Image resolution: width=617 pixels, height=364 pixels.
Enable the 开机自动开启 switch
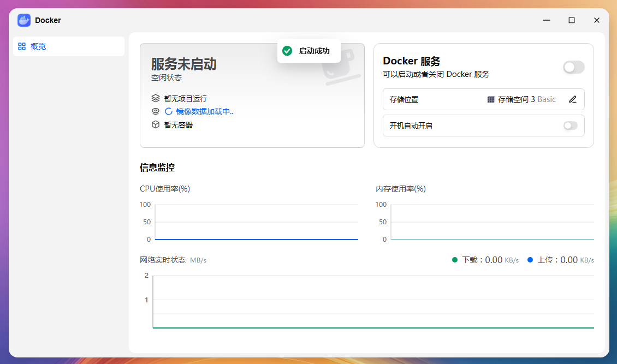[x=570, y=126]
